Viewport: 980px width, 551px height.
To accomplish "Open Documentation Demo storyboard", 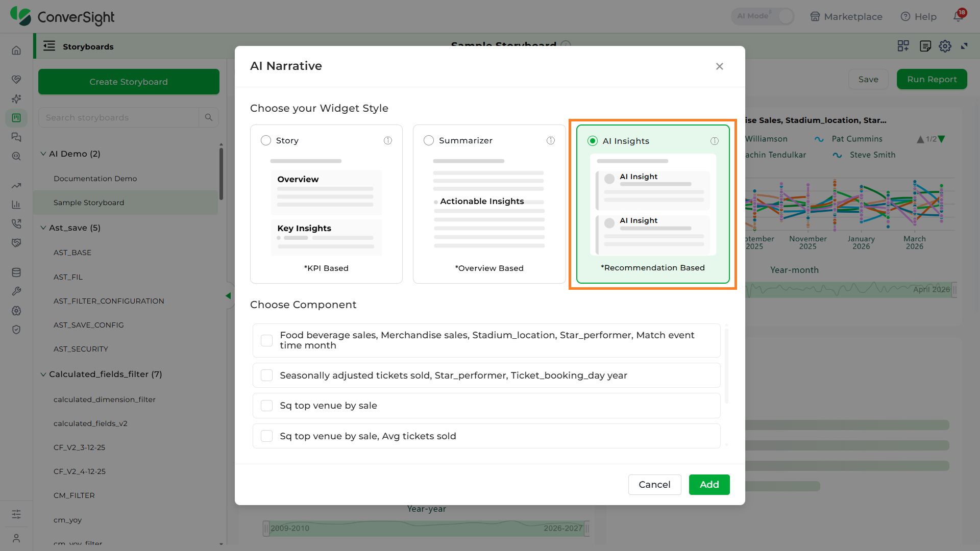I will point(95,179).
